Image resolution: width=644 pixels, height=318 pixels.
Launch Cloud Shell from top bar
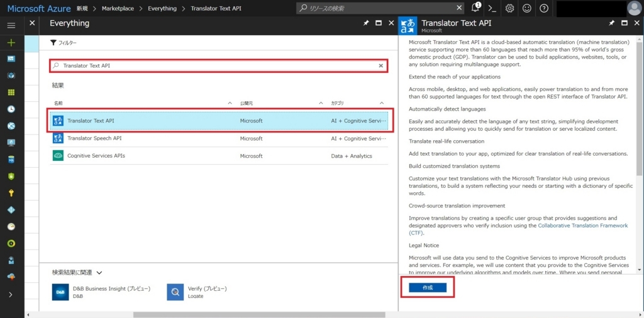492,8
